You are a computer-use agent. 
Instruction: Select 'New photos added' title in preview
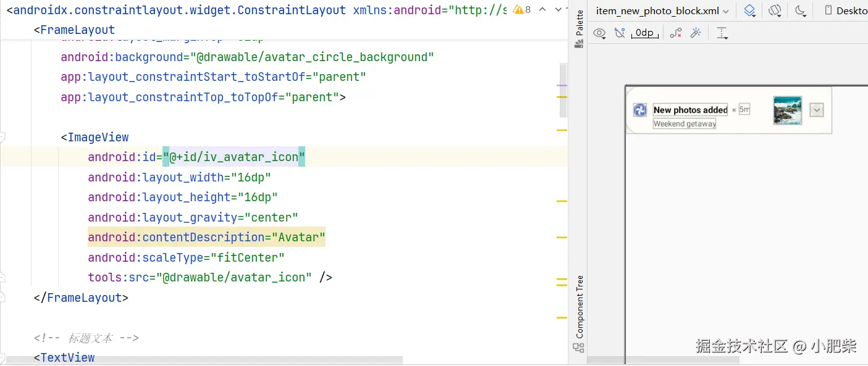(691, 110)
